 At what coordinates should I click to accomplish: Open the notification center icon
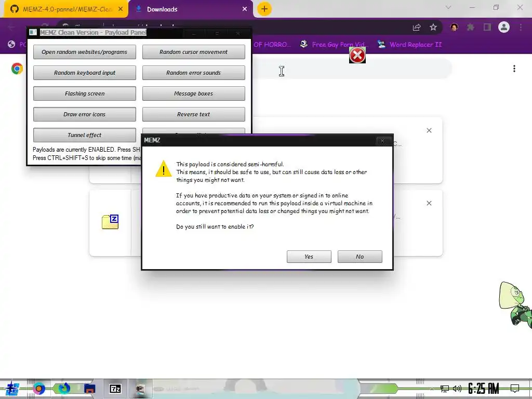(x=515, y=389)
